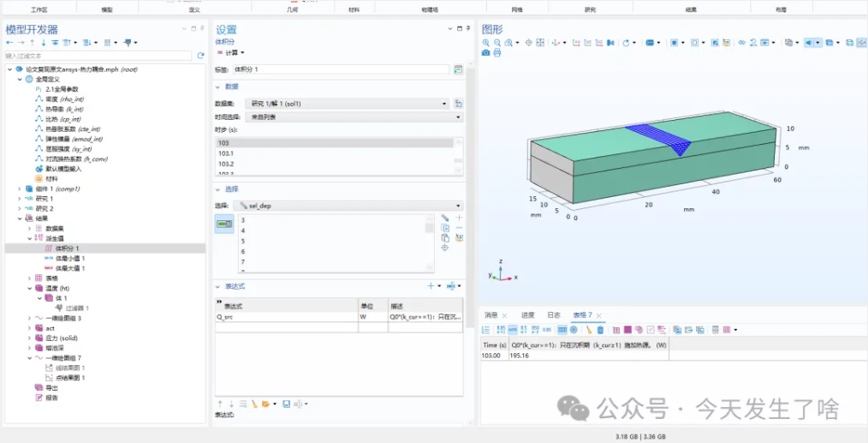Close the 表格 7 tab
Image resolution: width=868 pixels, height=443 pixels.
coord(599,315)
